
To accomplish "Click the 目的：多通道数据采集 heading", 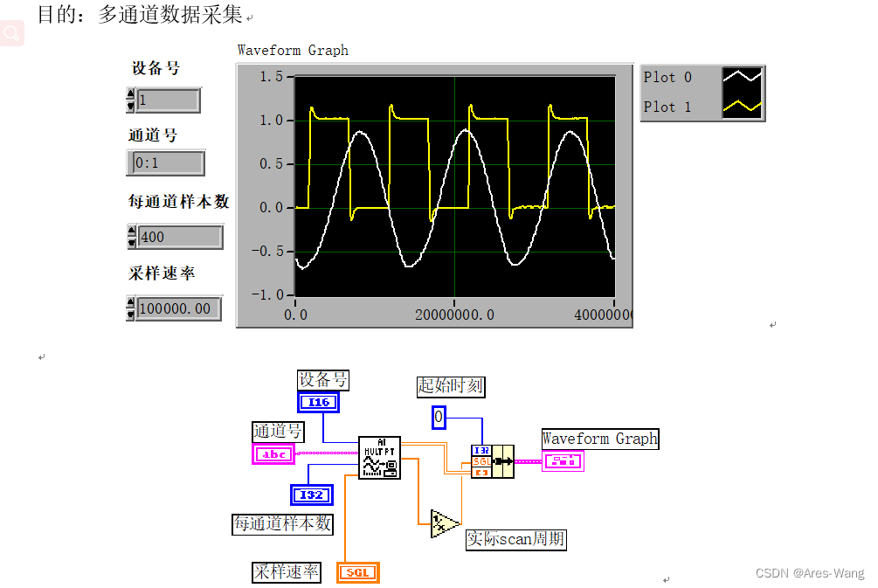I will click(140, 15).
